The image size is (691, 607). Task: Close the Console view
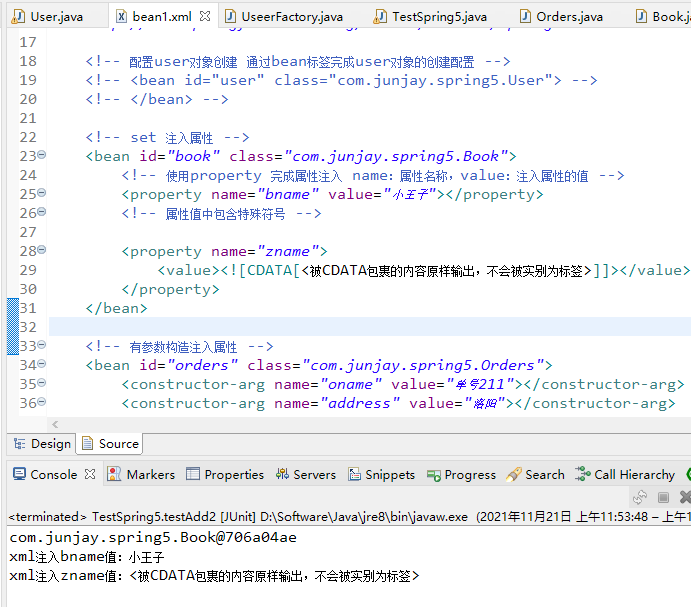pyautogui.click(x=90, y=474)
